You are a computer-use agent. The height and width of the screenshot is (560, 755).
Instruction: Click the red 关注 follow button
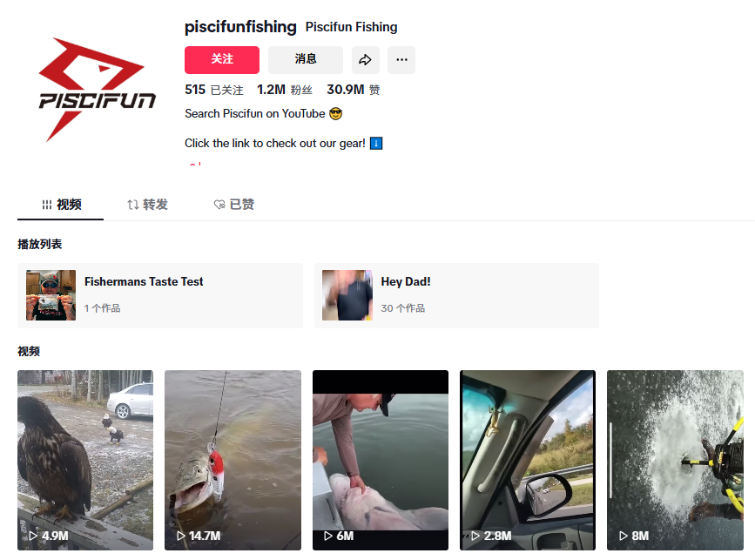pyautogui.click(x=222, y=60)
